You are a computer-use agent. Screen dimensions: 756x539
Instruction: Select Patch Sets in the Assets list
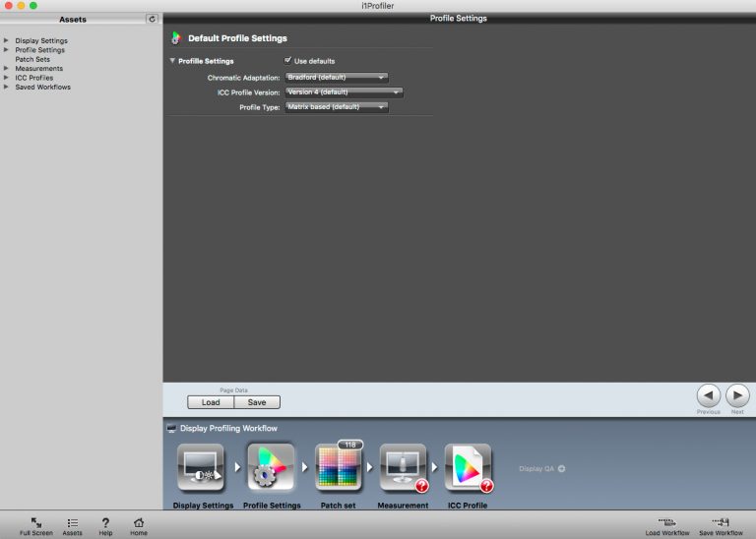(32, 59)
